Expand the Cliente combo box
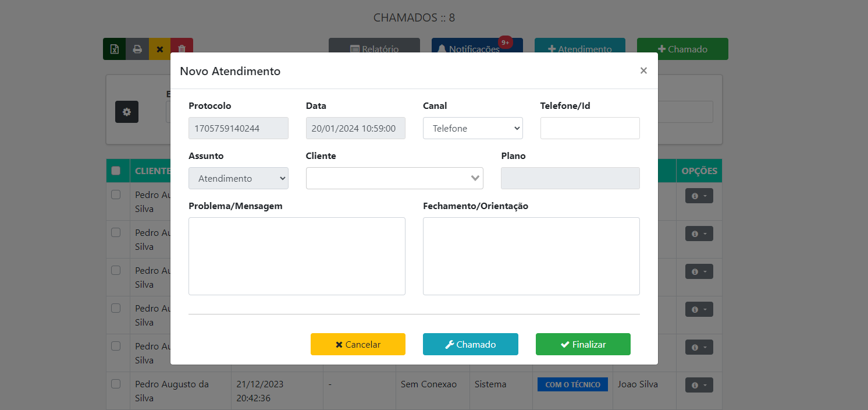The height and width of the screenshot is (410, 868). [475, 178]
